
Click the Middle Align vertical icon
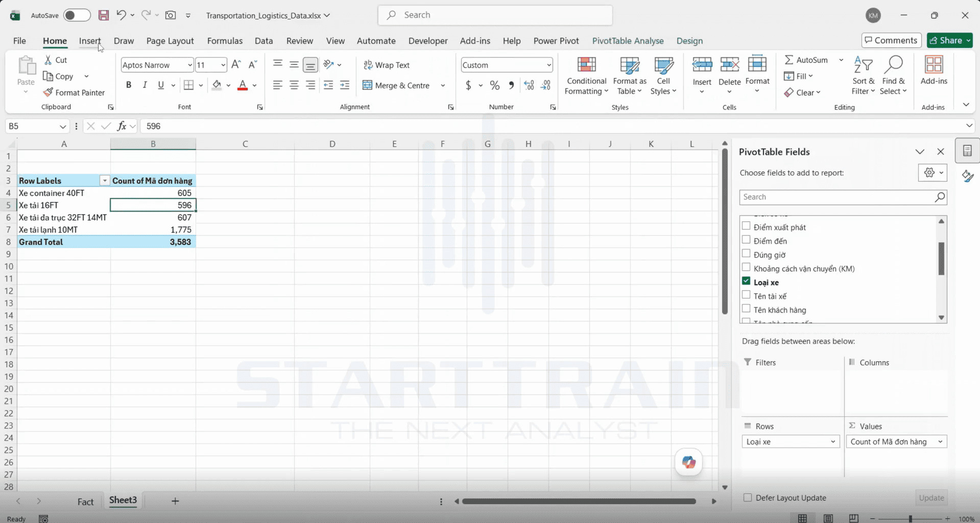click(x=294, y=64)
